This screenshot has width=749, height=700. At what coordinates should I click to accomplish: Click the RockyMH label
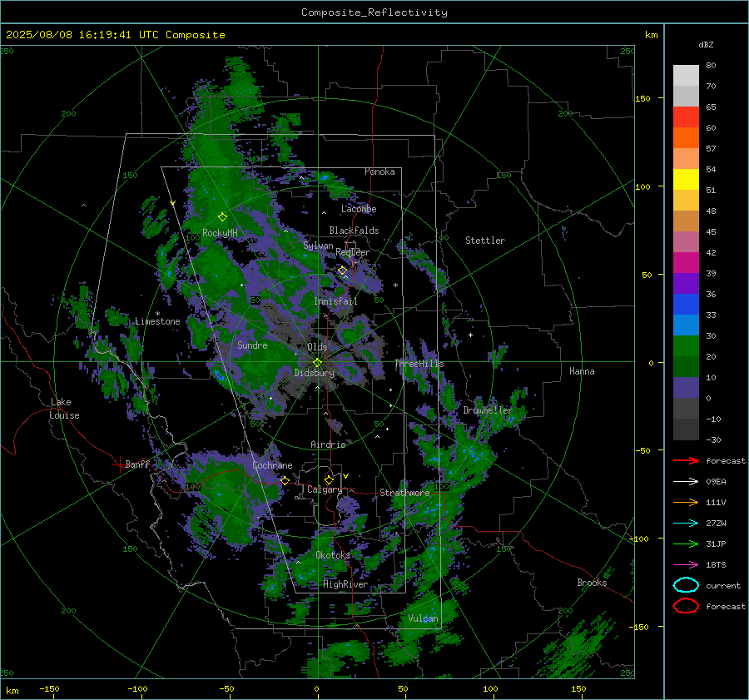(220, 233)
